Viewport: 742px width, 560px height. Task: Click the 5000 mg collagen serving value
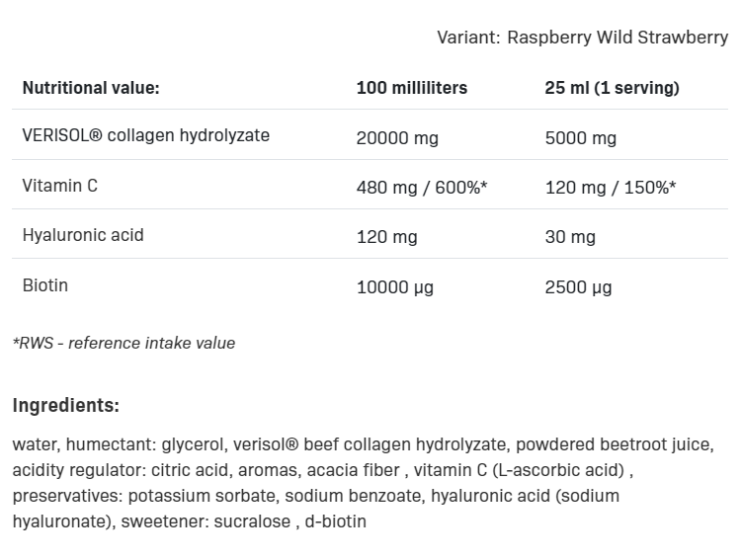tap(581, 138)
